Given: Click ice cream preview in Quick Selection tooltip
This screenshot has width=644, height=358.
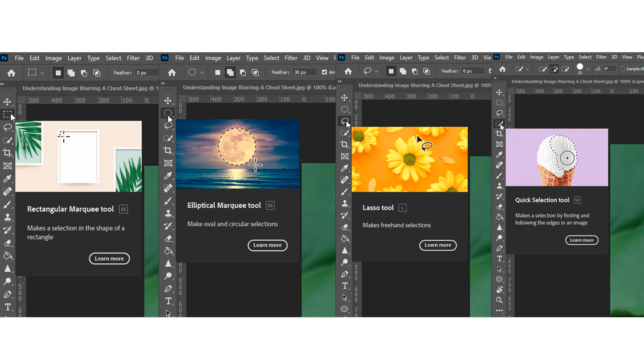Looking at the screenshot, I should click(557, 157).
